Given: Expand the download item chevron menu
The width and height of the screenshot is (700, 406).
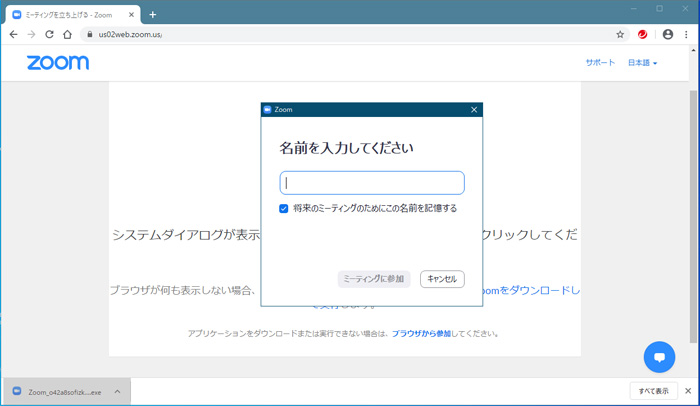Looking at the screenshot, I should coord(117,392).
